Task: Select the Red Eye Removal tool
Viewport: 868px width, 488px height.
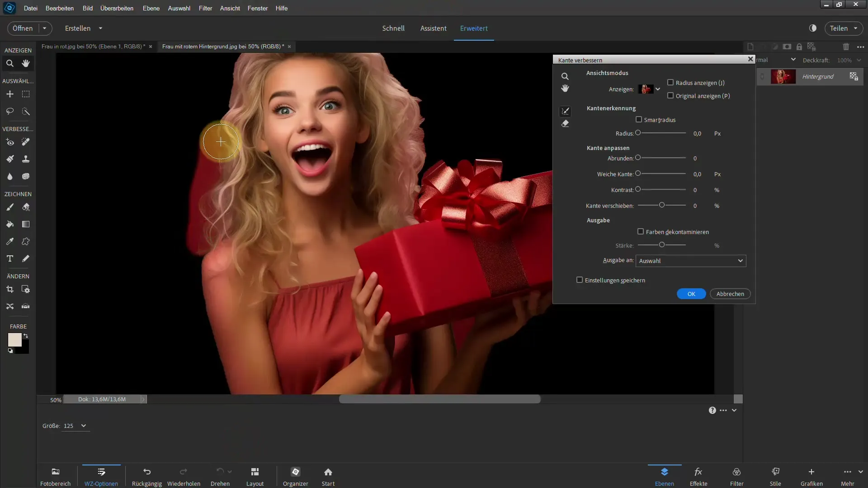Action: (x=9, y=142)
